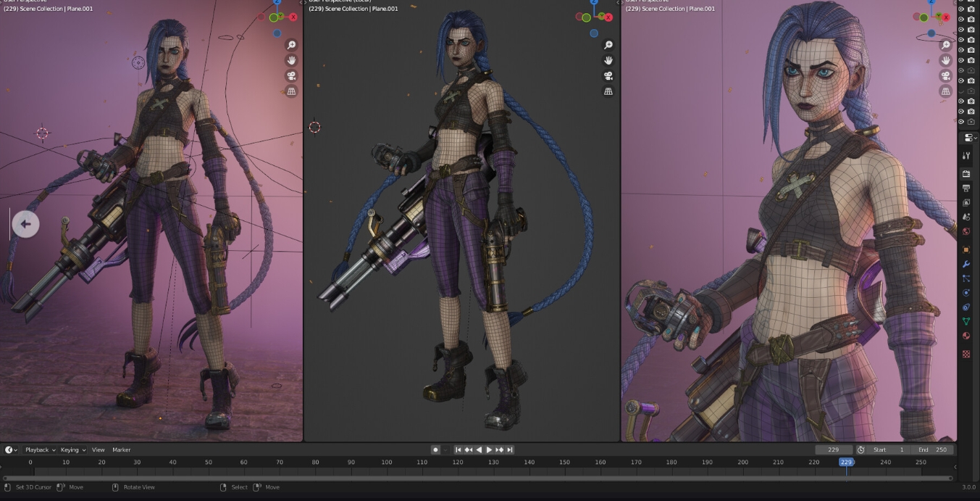980x501 pixels.
Task: Click 'Select' hint in status bar
Action: click(x=239, y=487)
